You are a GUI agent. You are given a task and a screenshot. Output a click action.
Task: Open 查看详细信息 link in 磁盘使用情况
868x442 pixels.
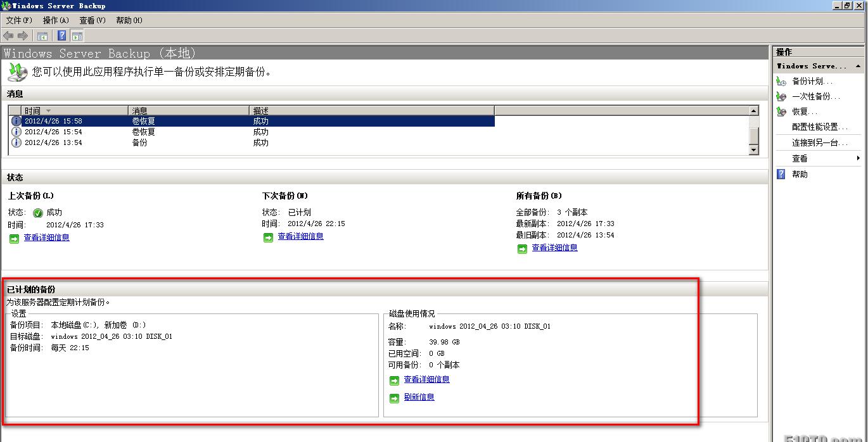click(427, 379)
